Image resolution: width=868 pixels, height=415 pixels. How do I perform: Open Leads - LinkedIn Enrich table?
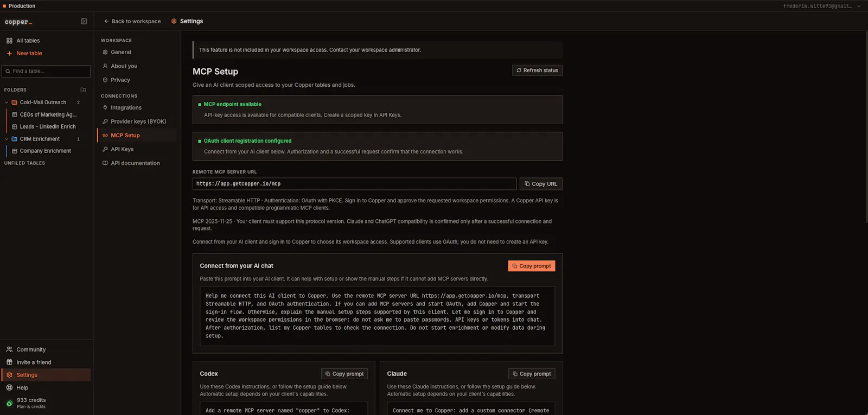pos(48,126)
